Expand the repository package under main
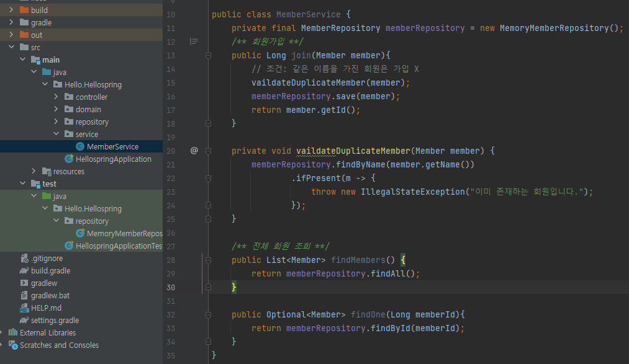This screenshot has height=364, width=629. [56, 122]
